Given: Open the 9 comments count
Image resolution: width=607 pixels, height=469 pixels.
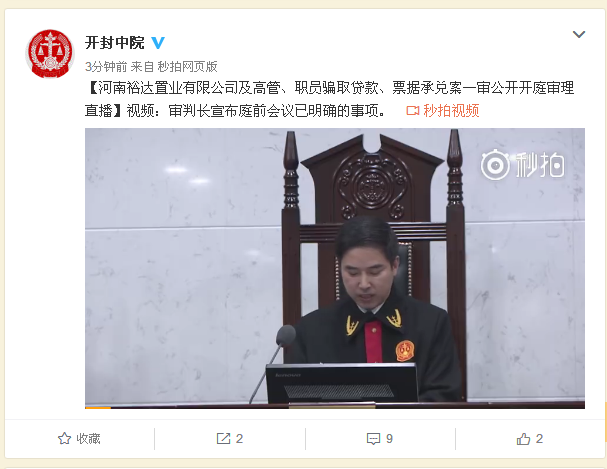Looking at the screenshot, I should tap(389, 438).
